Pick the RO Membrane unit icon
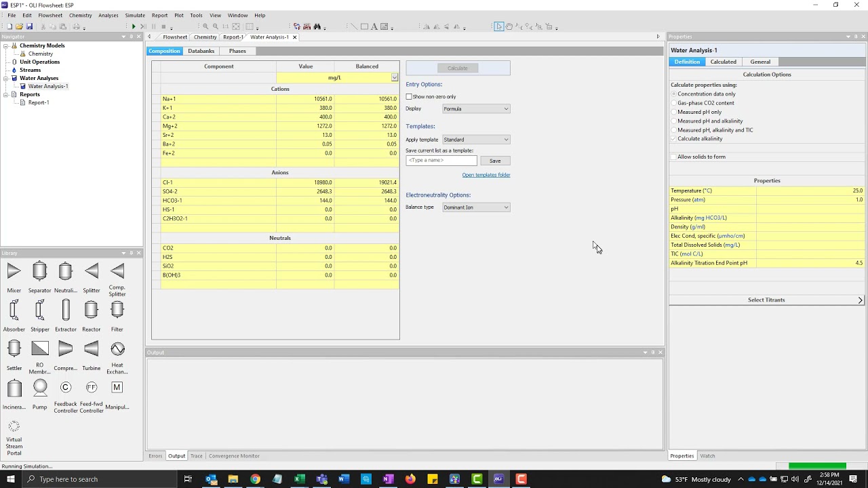This screenshot has width=868, height=488. (x=40, y=349)
